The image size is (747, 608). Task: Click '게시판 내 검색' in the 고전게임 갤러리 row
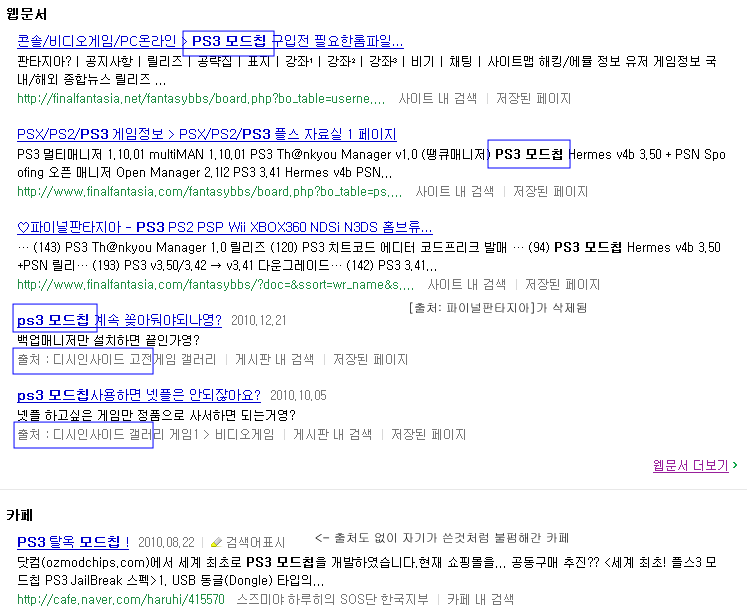click(x=274, y=359)
